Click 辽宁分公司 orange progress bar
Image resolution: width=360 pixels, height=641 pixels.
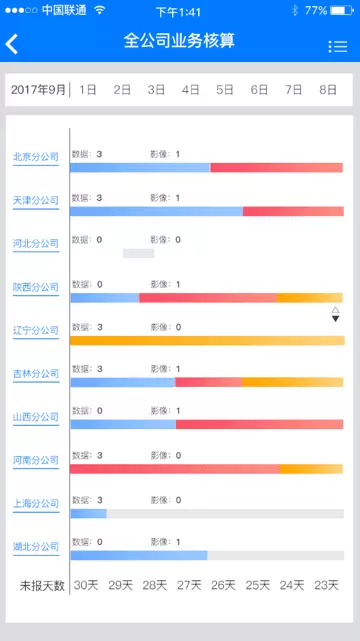click(207, 341)
